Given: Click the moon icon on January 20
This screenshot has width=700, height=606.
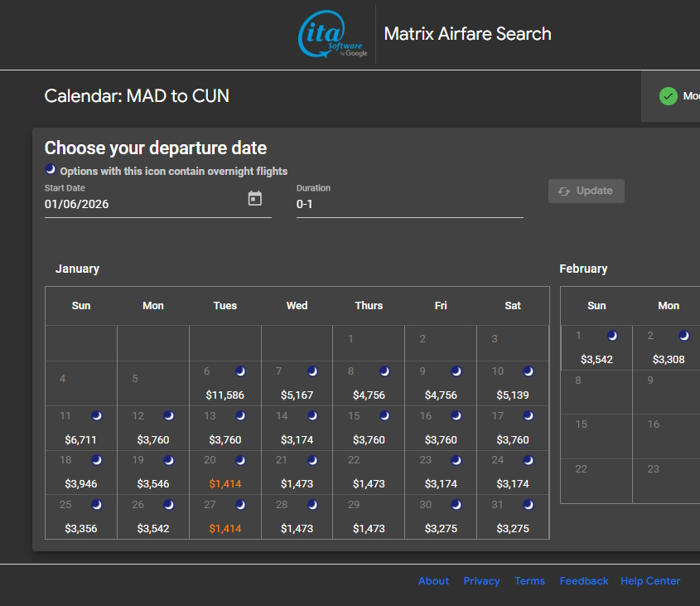Looking at the screenshot, I should (x=241, y=459).
